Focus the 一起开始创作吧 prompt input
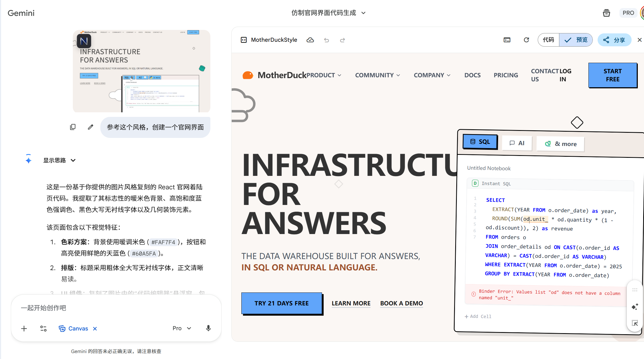The image size is (644, 359). click(116, 308)
